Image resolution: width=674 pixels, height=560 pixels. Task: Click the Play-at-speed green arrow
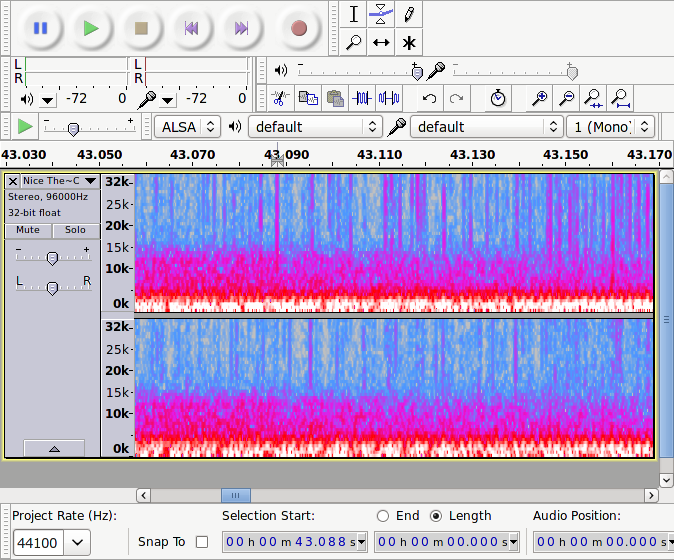coord(25,127)
